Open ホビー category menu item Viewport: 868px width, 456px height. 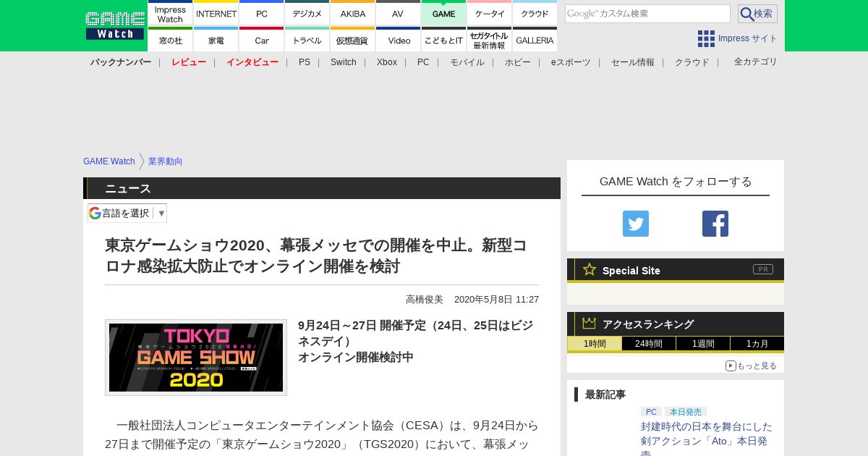click(x=518, y=62)
